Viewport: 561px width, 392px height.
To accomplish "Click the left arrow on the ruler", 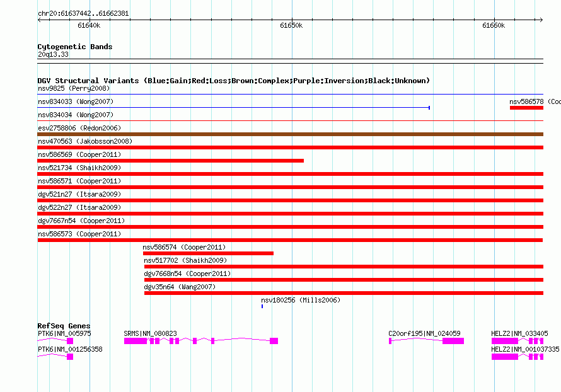I will (x=39, y=20).
